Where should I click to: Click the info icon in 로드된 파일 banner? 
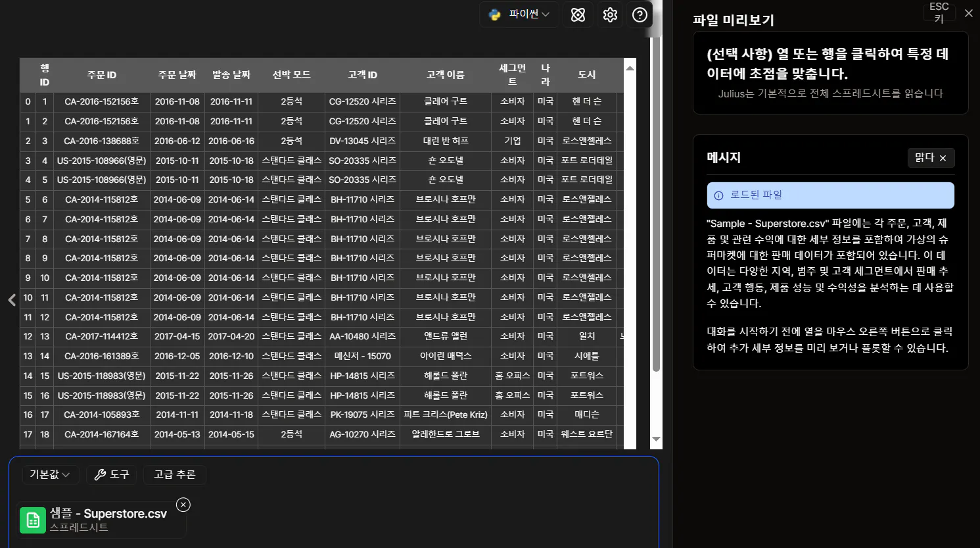(x=718, y=195)
